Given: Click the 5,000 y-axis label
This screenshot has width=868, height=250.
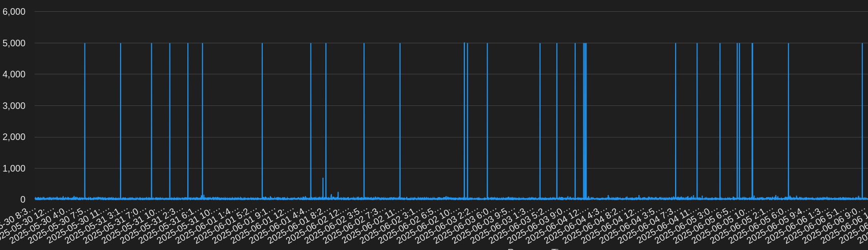Looking at the screenshot, I should tap(14, 43).
